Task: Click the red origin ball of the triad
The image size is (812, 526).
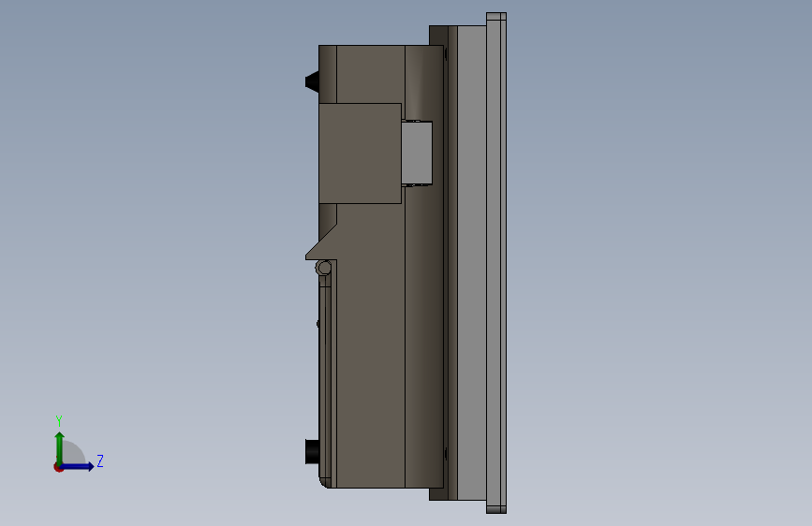Action: pos(58,467)
